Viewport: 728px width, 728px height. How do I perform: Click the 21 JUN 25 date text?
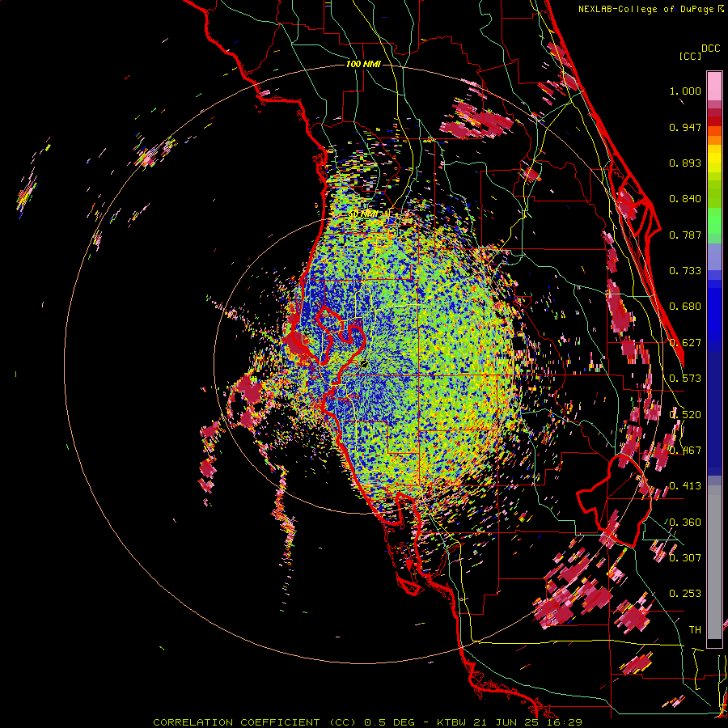[506, 722]
